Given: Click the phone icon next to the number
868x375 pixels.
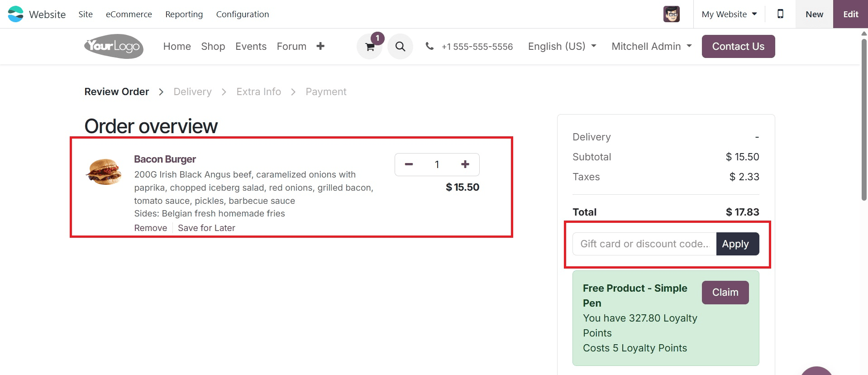Looking at the screenshot, I should (429, 46).
